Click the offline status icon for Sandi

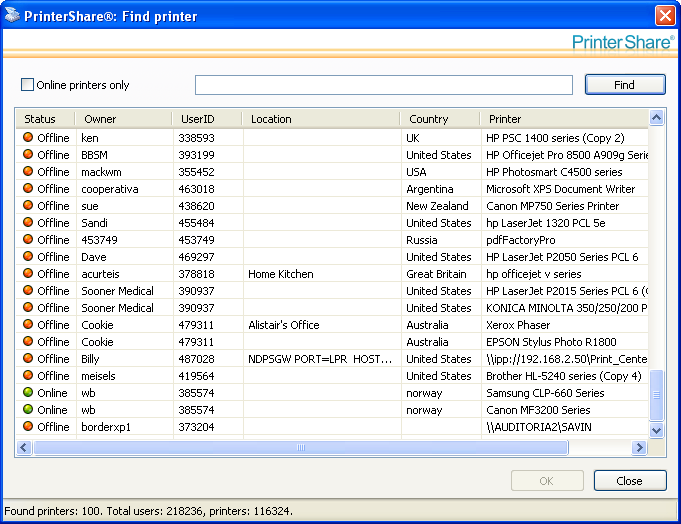[x=28, y=222]
